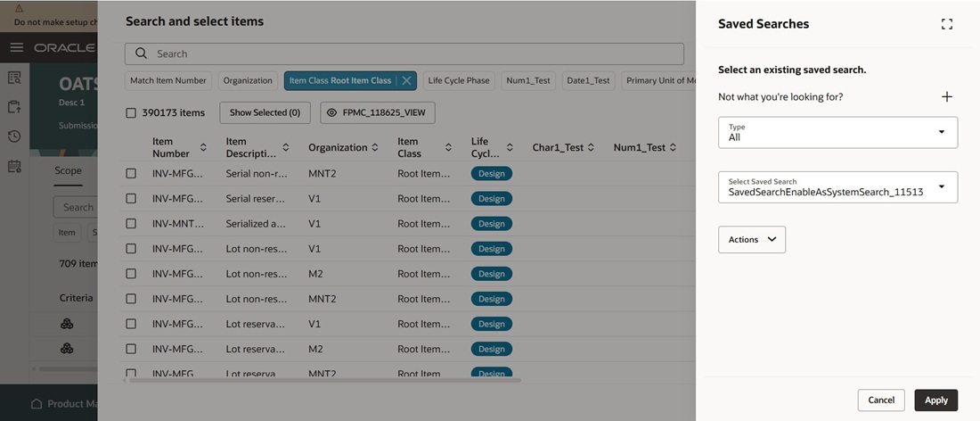Click the Apply button
Image resolution: width=980 pixels, height=421 pixels.
(x=936, y=400)
